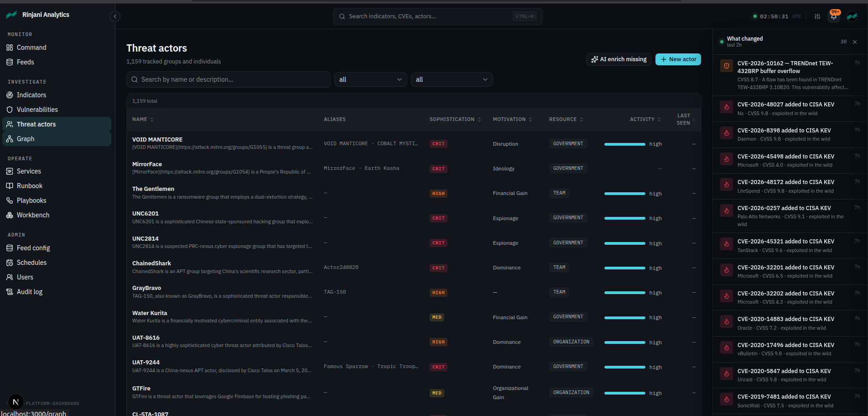This screenshot has height=416, width=868.
Task: Click flame icon beside CVE-2026-8398
Action: [x=727, y=133]
